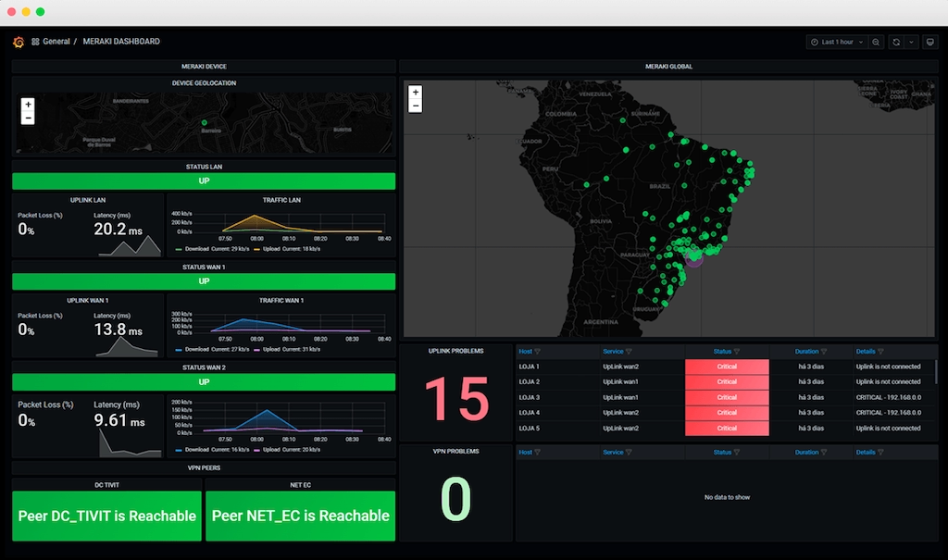Click the Grafana logo icon
Viewport: 948px width, 560px height.
(18, 42)
